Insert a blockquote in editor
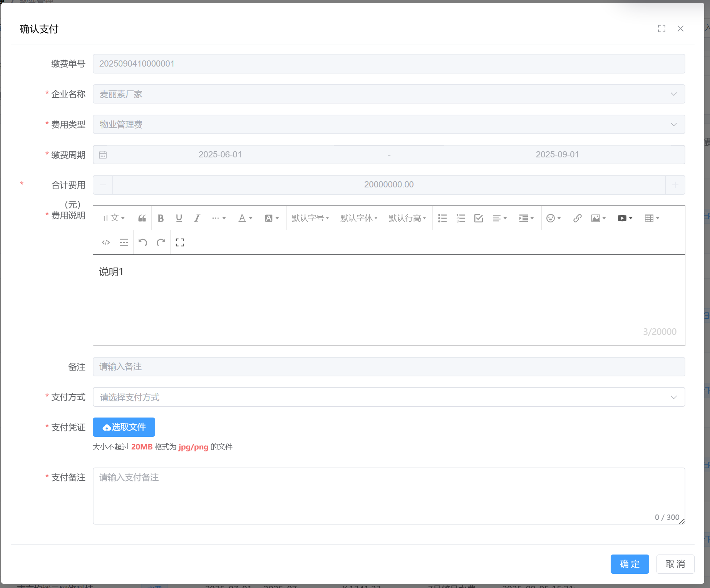 tap(142, 218)
